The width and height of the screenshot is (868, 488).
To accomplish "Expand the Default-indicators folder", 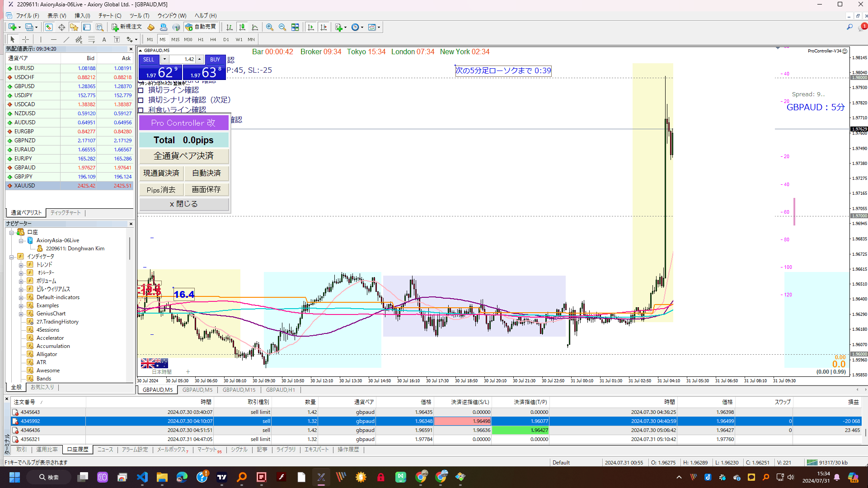I will 21,297.
